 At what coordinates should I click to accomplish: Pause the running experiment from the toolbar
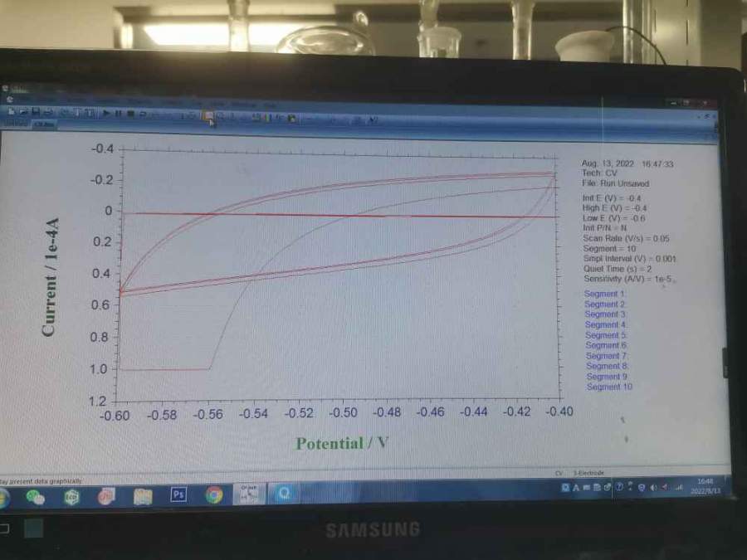coord(118,114)
